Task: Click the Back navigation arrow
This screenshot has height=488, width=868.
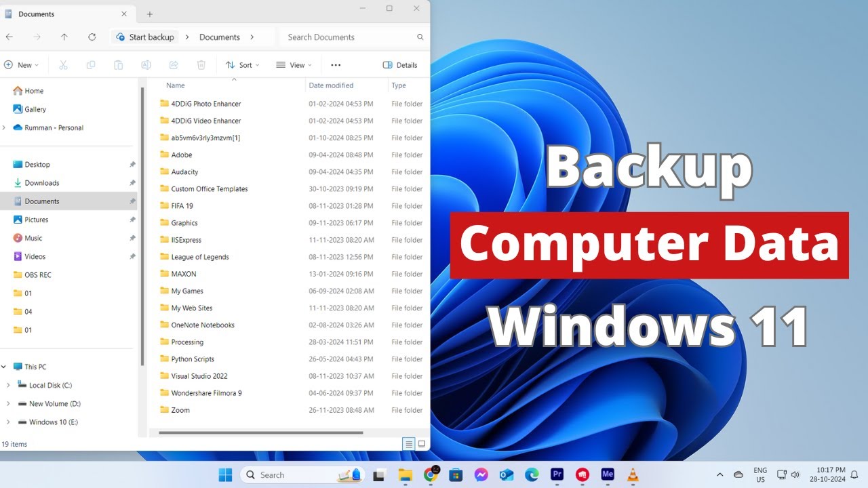Action: click(9, 37)
